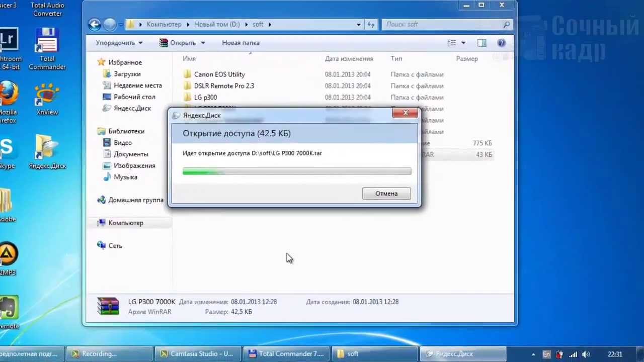Select the DSLR Remote Pro 2.3 folder

point(224,86)
